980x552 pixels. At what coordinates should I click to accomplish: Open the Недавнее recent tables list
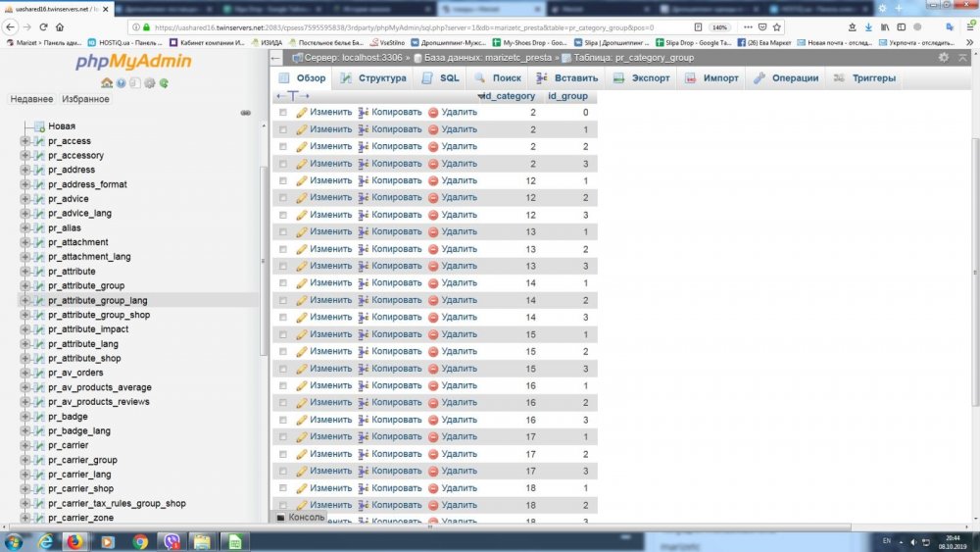click(32, 99)
